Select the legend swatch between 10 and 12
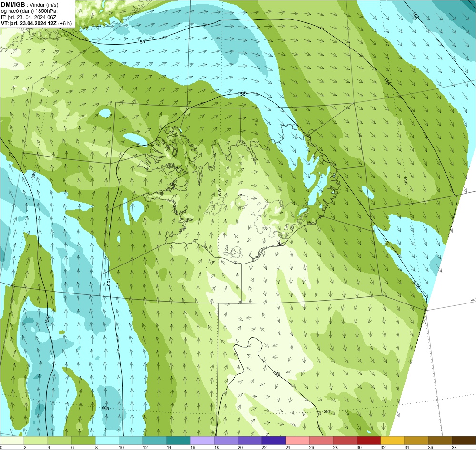Image resolution: width=476 pixels, height=450 pixels. click(131, 440)
